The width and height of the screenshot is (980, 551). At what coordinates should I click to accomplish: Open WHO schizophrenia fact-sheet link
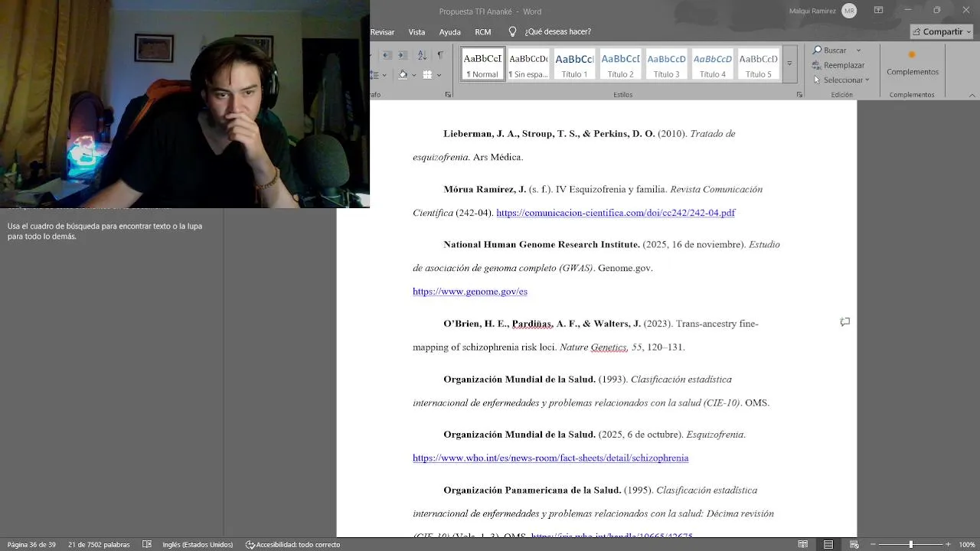(550, 458)
